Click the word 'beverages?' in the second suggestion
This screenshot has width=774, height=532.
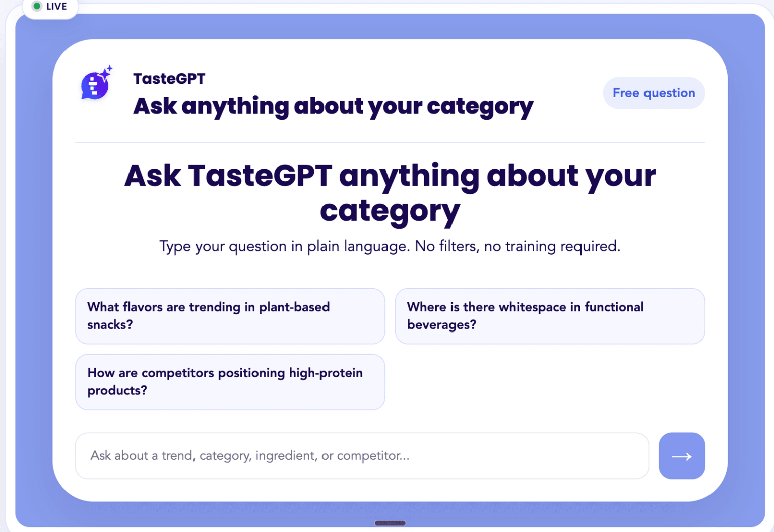tap(441, 325)
